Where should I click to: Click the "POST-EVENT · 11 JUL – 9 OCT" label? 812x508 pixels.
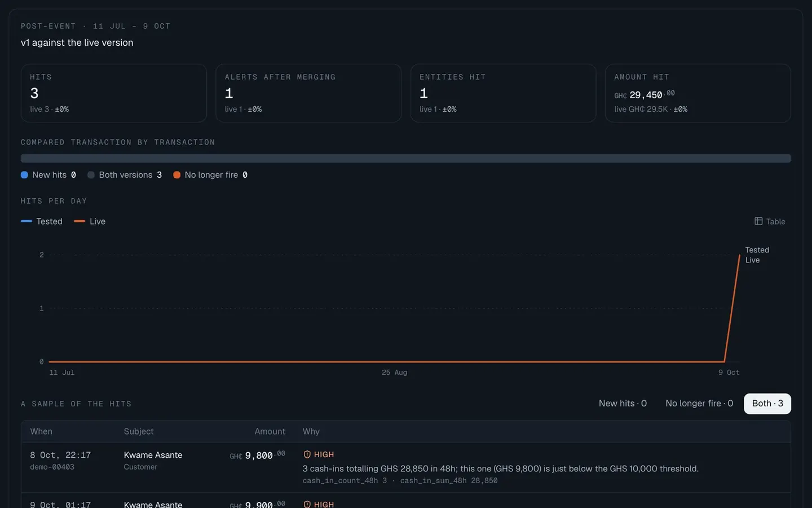(95, 26)
